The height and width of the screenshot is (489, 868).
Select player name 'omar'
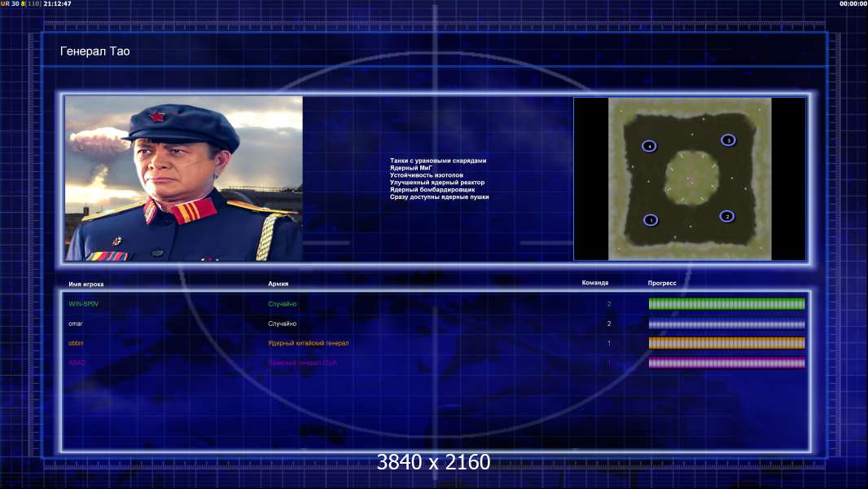[x=75, y=324]
